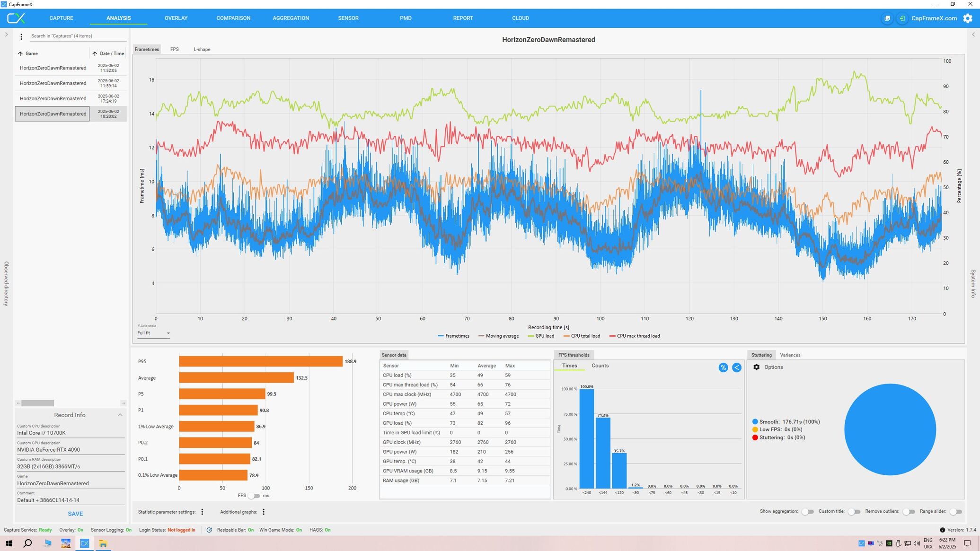Select the 11:59:14 HorizonZeroDawnRemastered capture
Screen dimensions: 980x551
pyautogui.click(x=53, y=83)
